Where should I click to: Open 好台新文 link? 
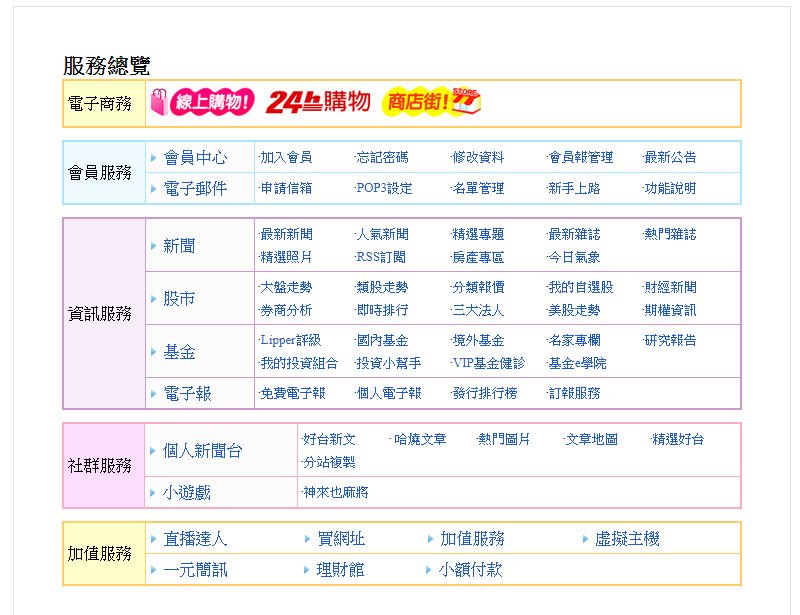[329, 439]
